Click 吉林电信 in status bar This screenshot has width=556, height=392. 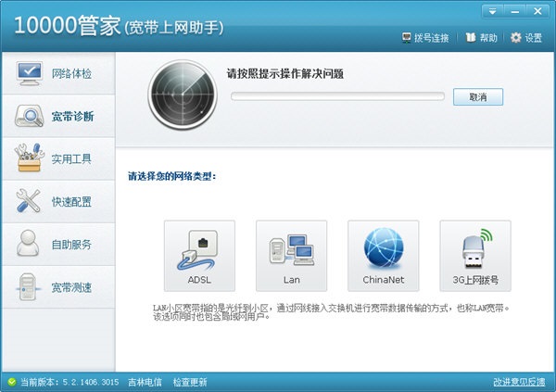pos(145,382)
